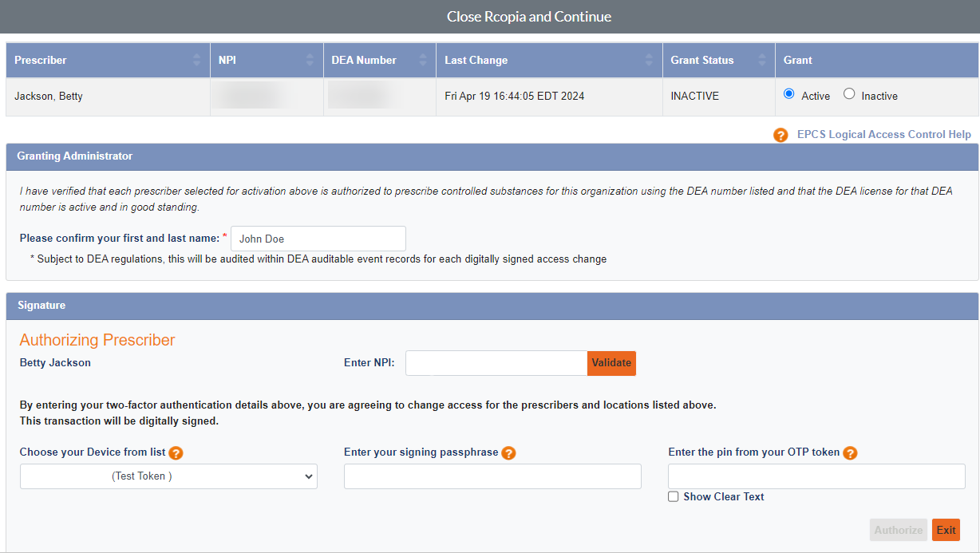980x553 pixels.
Task: Sort by NPI column arrows
Action: click(310, 60)
